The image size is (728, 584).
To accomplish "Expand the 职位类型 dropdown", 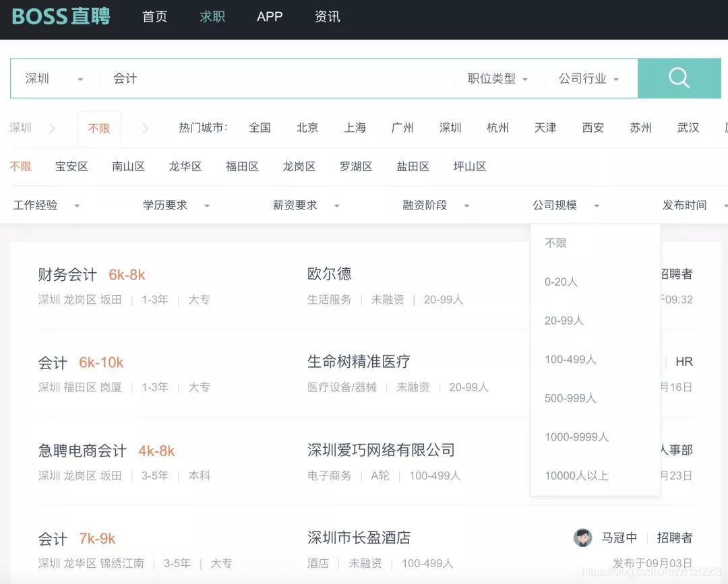I will [497, 78].
